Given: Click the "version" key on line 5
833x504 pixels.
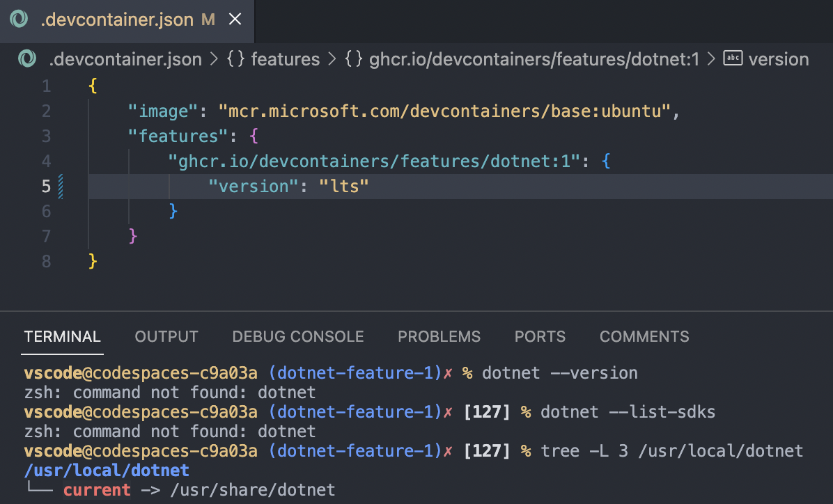Looking at the screenshot, I should point(254,187).
